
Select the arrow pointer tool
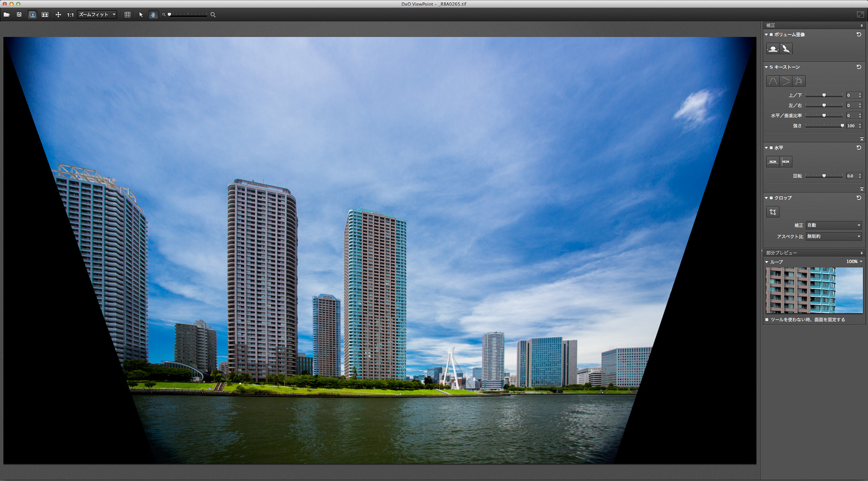[x=141, y=14]
